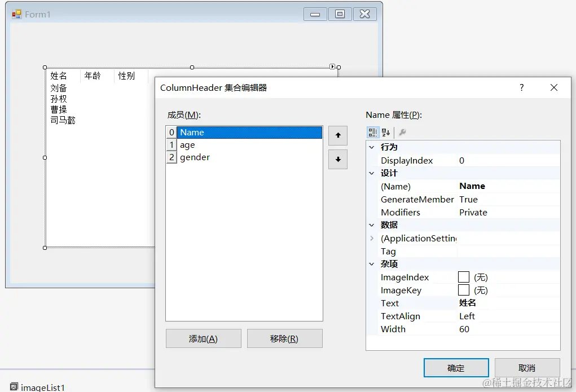Click the Modifiers value Private
This screenshot has width=576, height=392.
click(508, 212)
